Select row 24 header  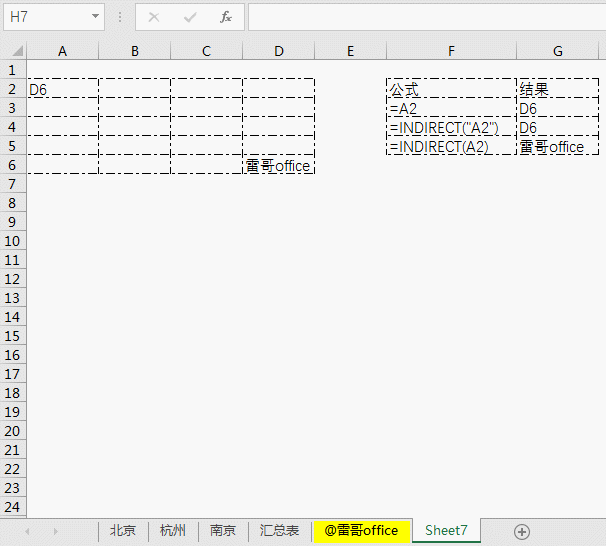[x=12, y=507]
